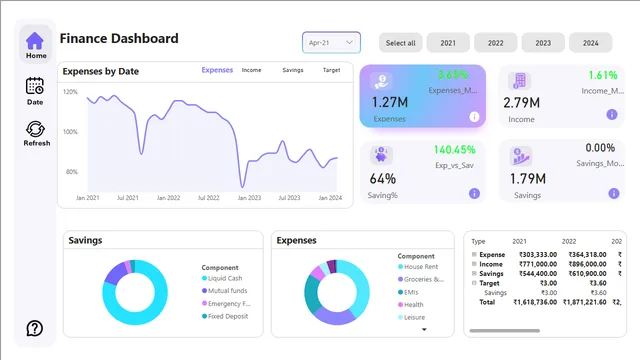Switch chart to Expenses tab

click(x=217, y=70)
